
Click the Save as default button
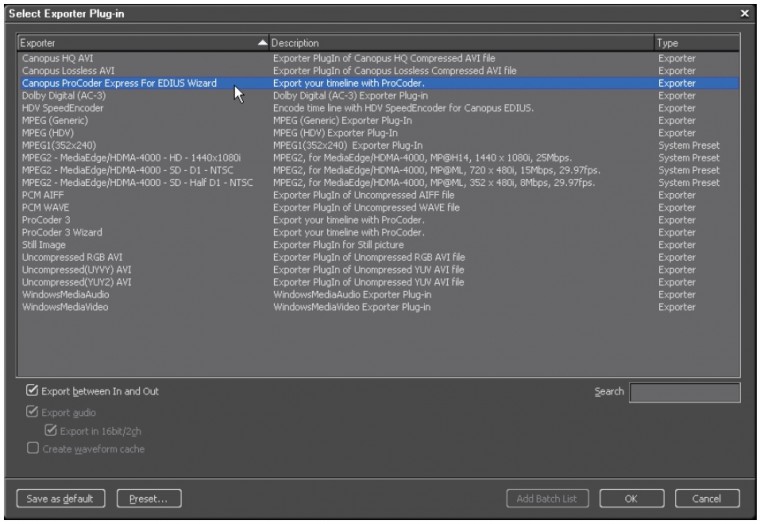coord(61,498)
